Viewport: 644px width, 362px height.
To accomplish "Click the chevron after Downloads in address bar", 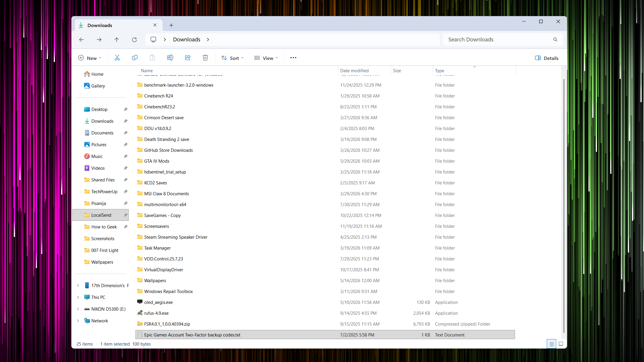I will 208,40.
